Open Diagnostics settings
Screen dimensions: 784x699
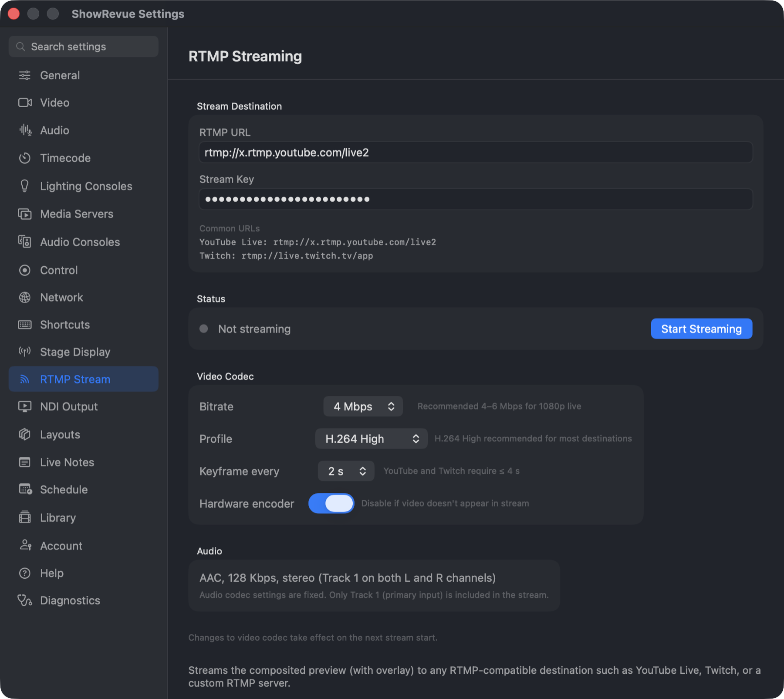[x=83, y=601]
